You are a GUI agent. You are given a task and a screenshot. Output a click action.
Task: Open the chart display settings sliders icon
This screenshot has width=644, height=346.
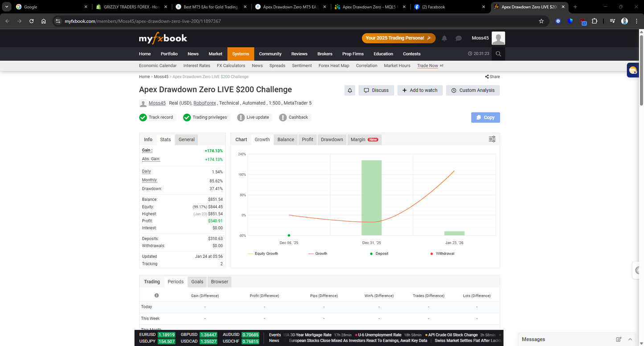[x=492, y=139]
